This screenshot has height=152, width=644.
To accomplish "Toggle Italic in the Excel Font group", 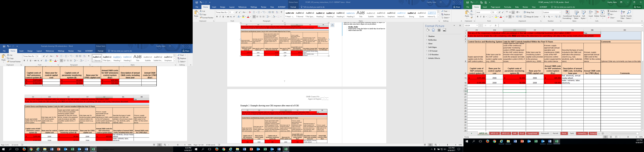I will tap(481, 17).
